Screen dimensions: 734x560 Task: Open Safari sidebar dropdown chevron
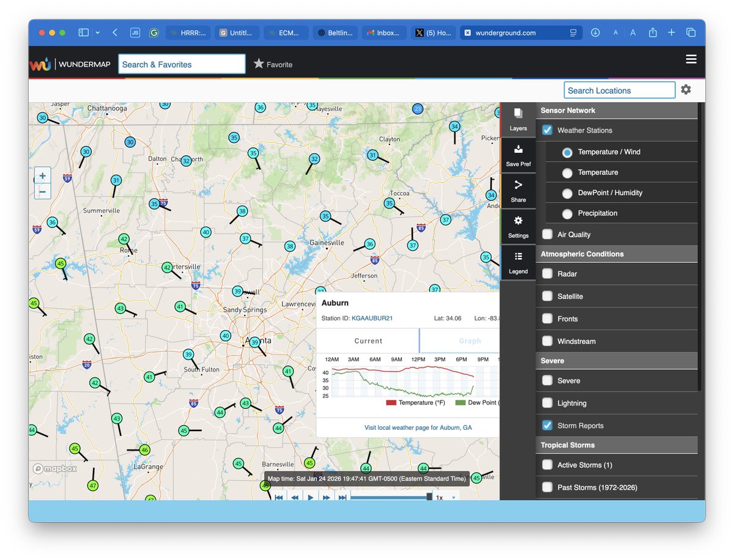(x=97, y=32)
